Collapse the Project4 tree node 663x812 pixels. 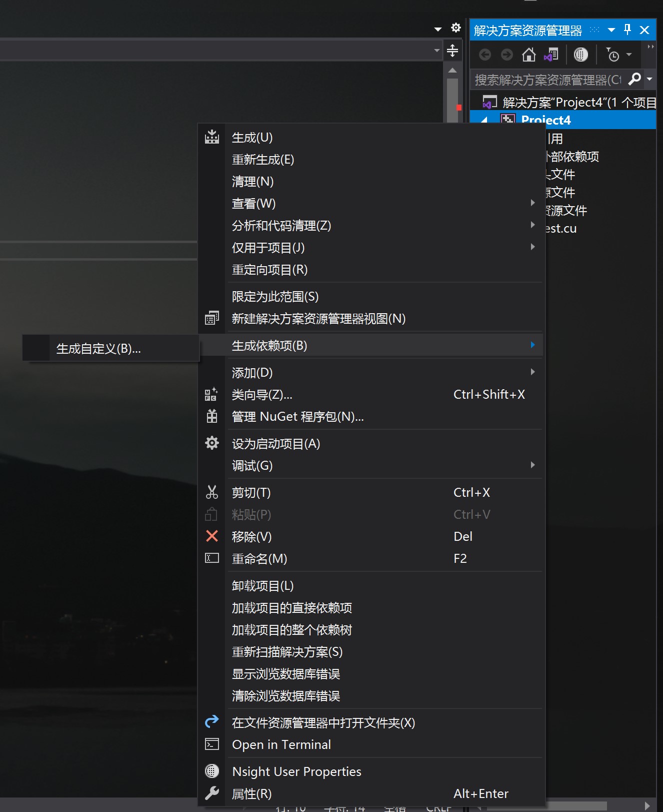pos(484,120)
